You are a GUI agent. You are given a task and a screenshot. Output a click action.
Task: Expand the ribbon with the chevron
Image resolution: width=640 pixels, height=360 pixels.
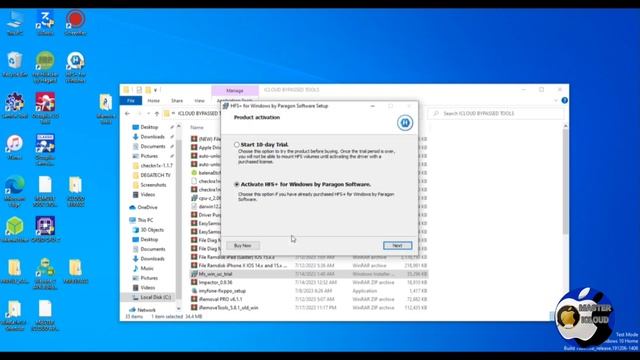point(556,100)
